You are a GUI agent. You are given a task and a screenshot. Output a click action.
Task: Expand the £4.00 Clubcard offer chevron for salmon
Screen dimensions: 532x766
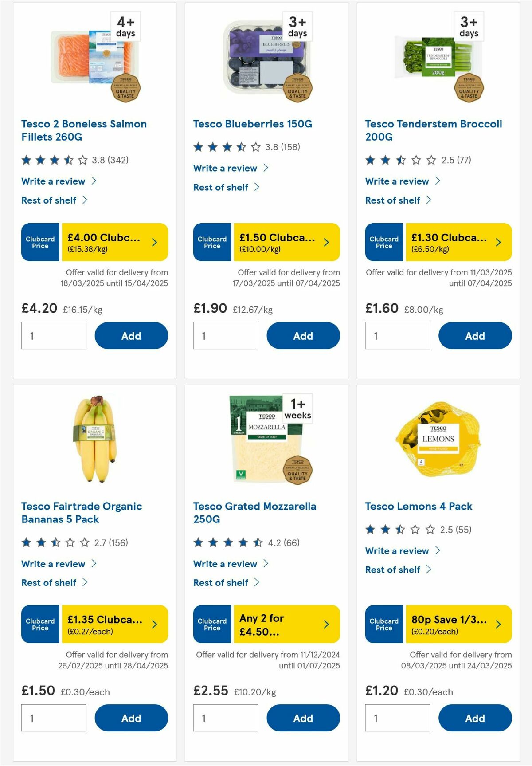[154, 242]
